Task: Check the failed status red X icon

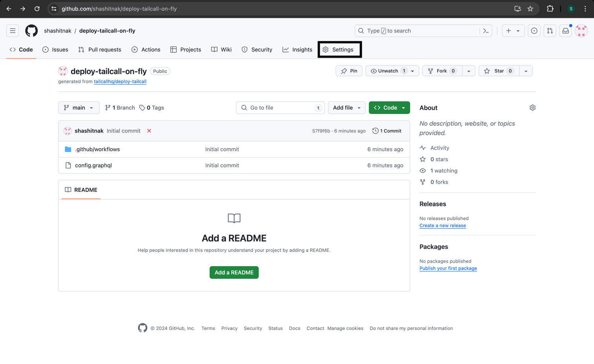Action: 149,131
